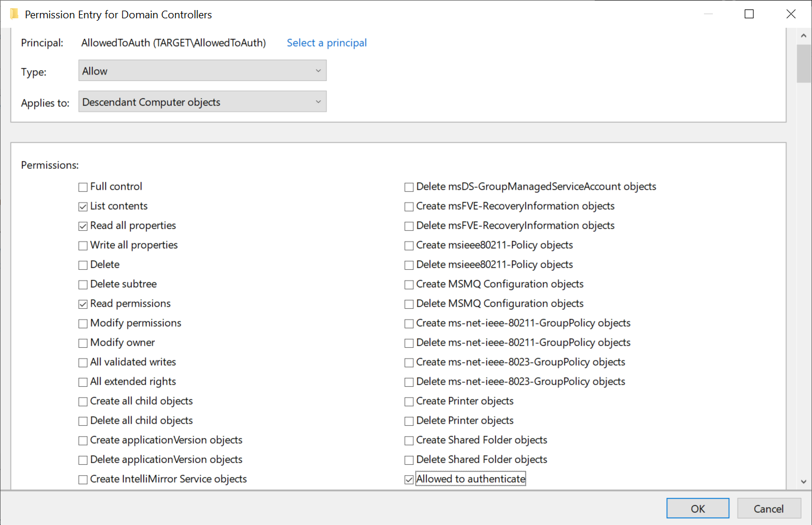Viewport: 812px width, 525px height.
Task: Check Write all properties
Action: (x=83, y=246)
